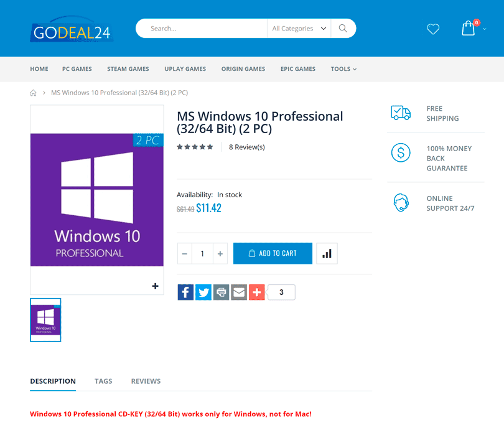Open the Steam Games menu item
The height and width of the screenshot is (423, 504).
point(128,69)
